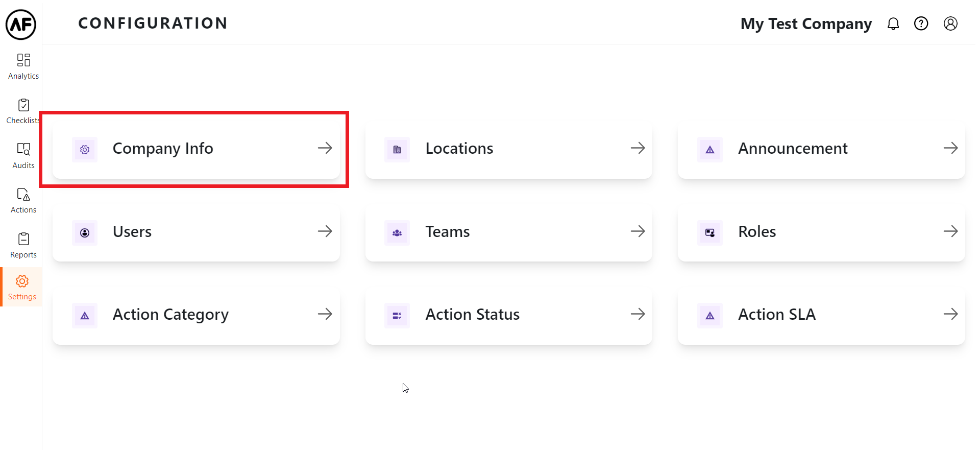Open Audits from the sidebar
Screen dimensions: 980x450
pyautogui.click(x=23, y=155)
